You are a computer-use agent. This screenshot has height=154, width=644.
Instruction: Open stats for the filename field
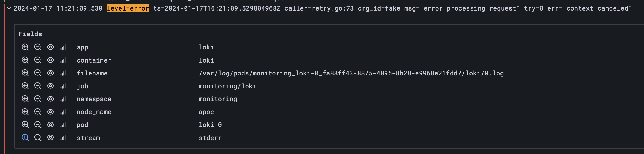coord(63,73)
